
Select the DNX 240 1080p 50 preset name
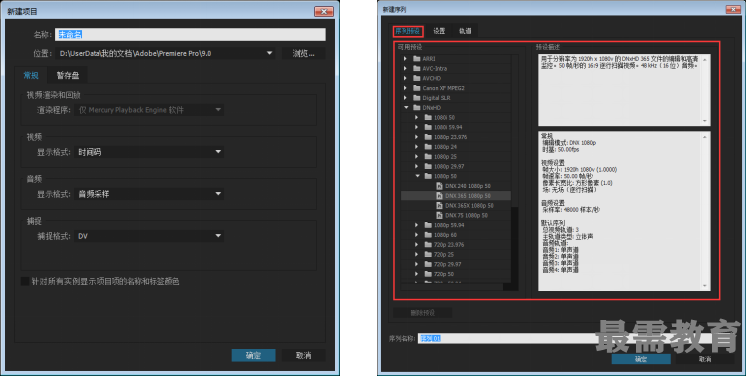tap(468, 186)
